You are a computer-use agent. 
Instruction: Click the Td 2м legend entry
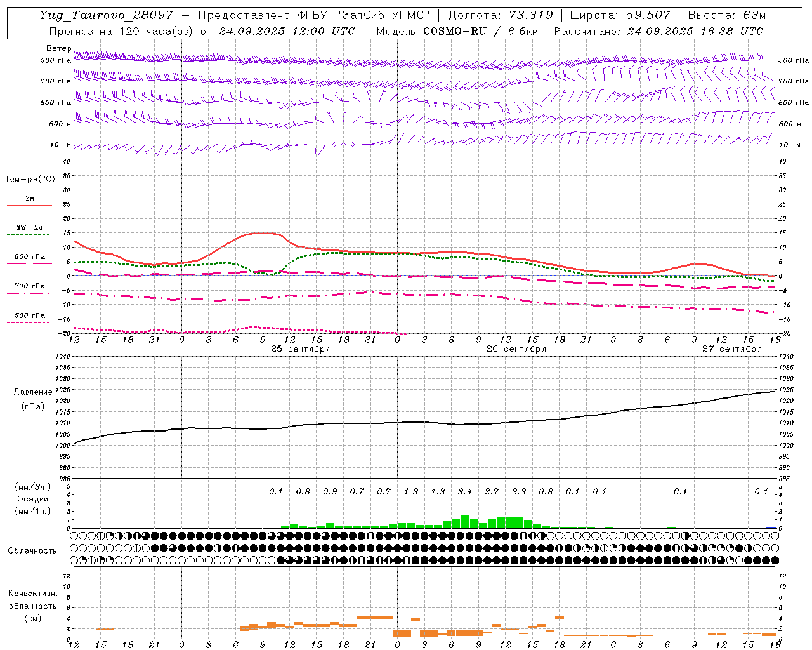[x=30, y=227]
